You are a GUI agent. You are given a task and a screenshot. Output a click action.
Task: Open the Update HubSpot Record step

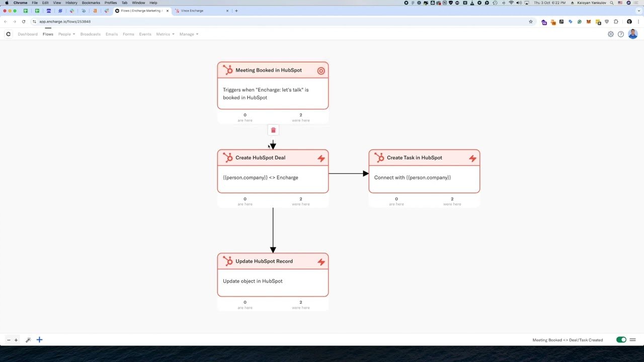273,275
